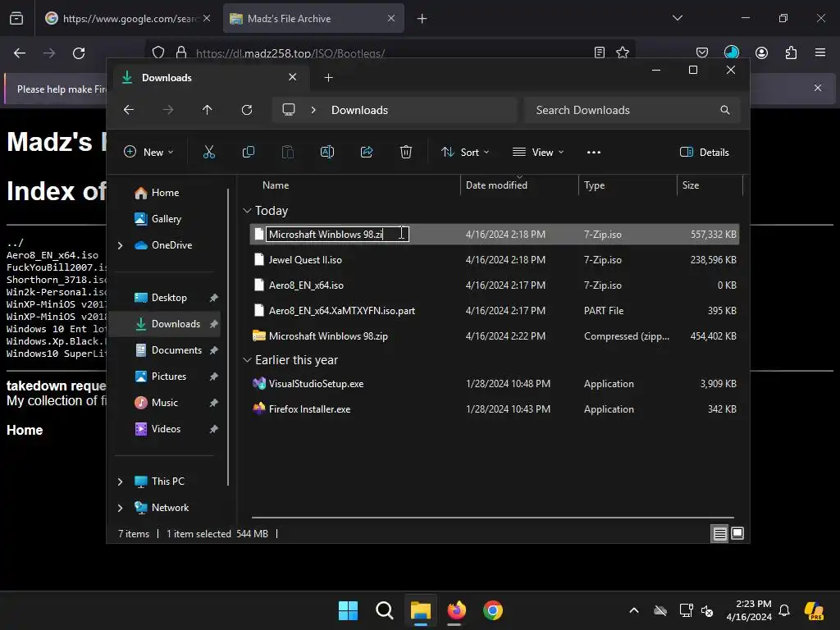
Task: Open Google Chrome from taskbar
Action: tap(493, 610)
